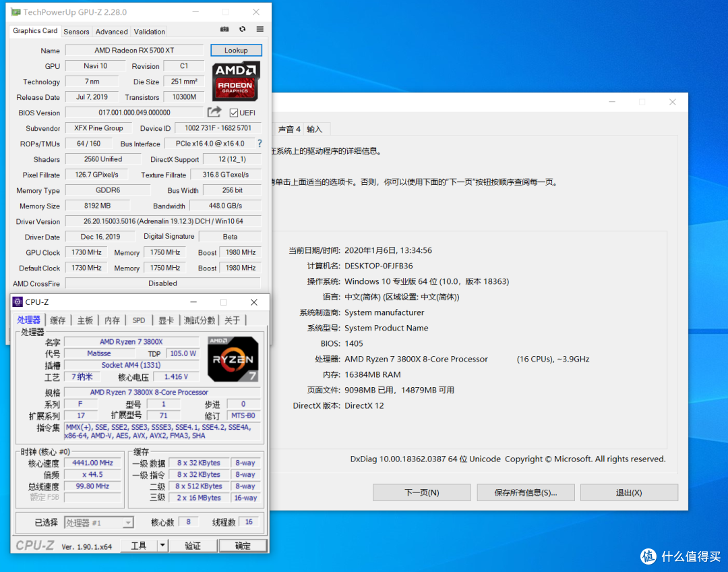Open the 测试分数 tab in CPU-Z
Screen dimensions: 728x572
click(199, 320)
